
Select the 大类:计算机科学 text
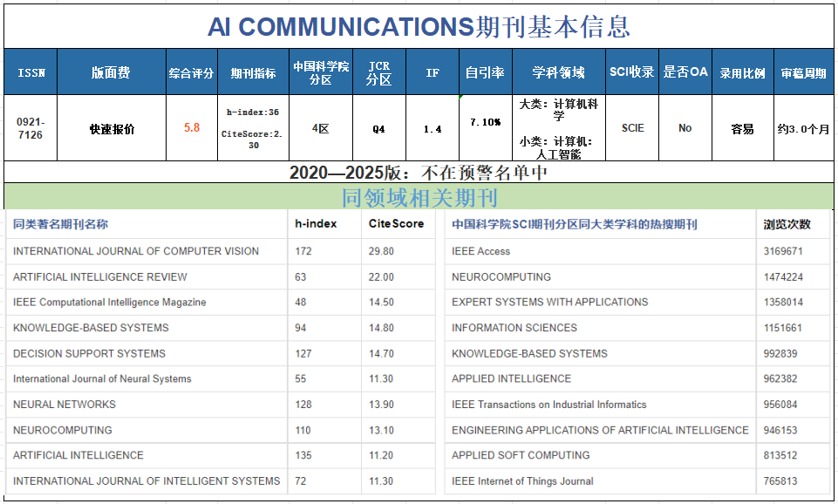pos(558,109)
